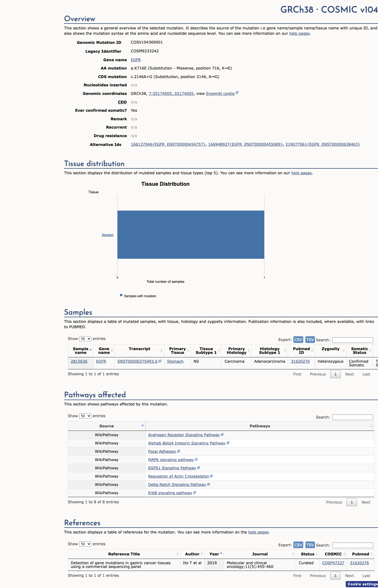Sort Pathways table by Source arrow
Viewport: 378px width, 588px height.
[143, 425]
